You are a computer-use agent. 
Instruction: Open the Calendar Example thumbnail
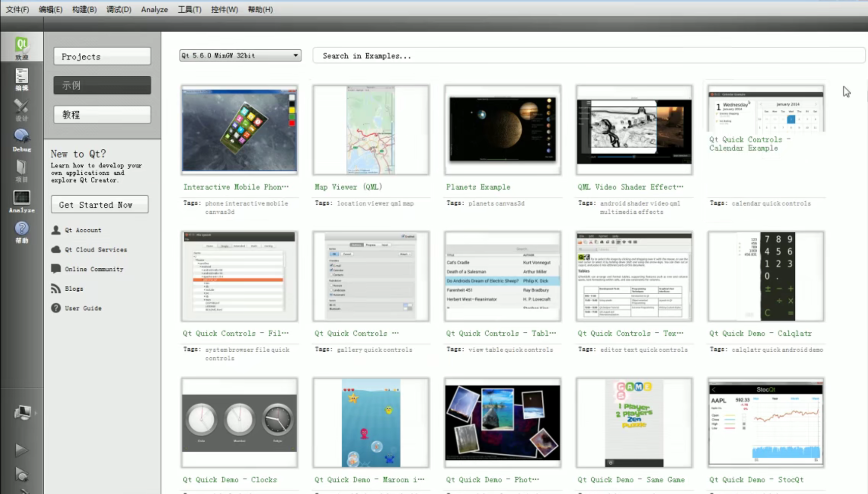click(x=766, y=109)
